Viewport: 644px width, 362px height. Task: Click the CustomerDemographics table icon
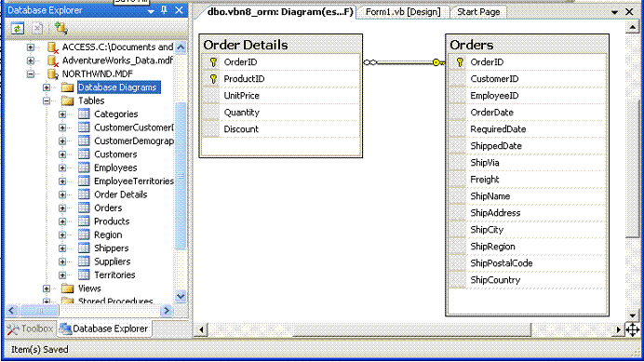pos(84,141)
